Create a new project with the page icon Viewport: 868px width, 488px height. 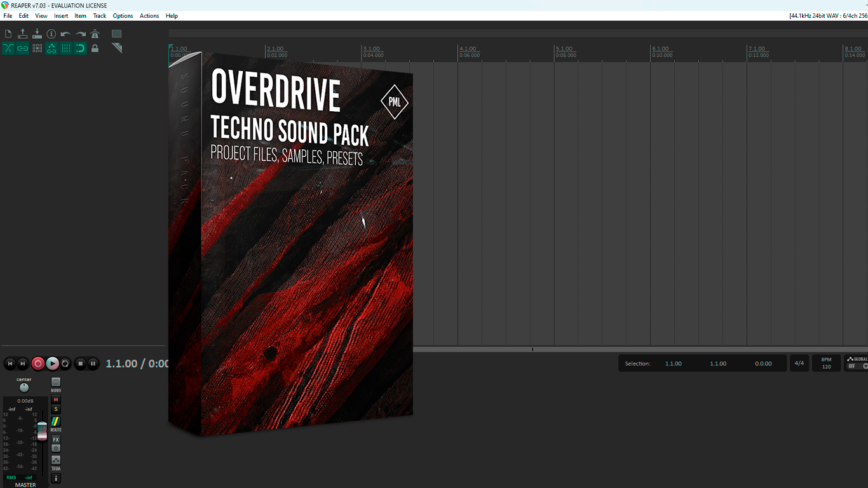(x=8, y=34)
